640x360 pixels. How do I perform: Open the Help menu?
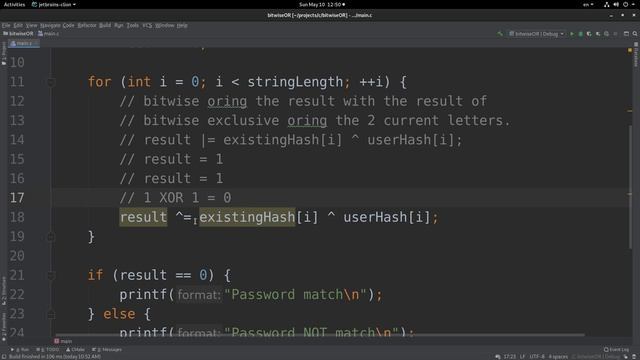(182, 25)
